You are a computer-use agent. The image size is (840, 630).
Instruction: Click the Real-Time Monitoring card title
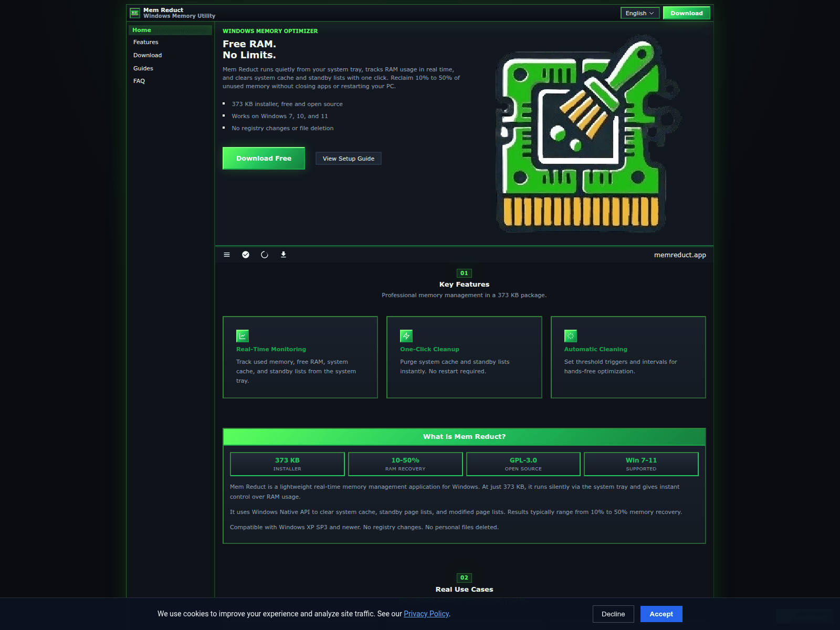[271, 349]
